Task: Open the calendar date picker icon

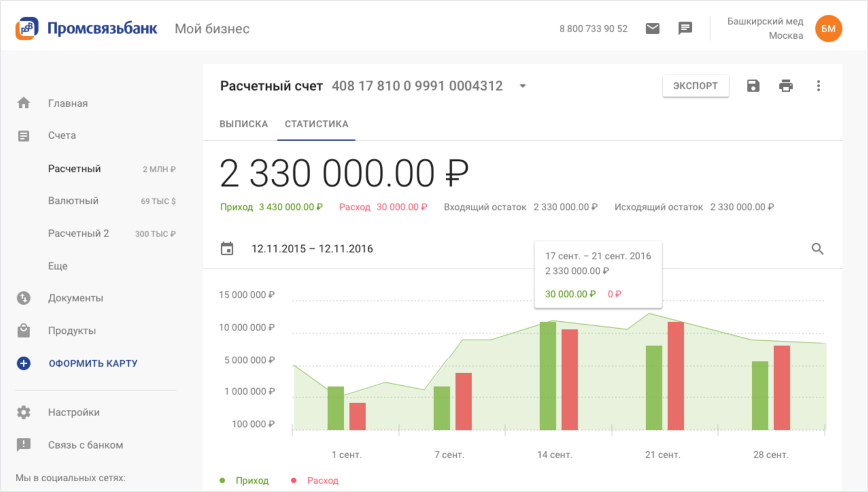Action: (227, 248)
